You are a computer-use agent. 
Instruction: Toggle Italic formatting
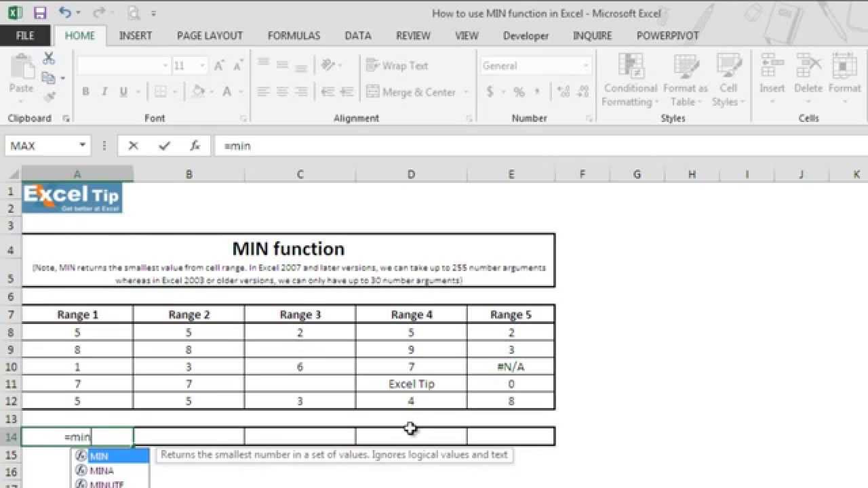click(104, 92)
